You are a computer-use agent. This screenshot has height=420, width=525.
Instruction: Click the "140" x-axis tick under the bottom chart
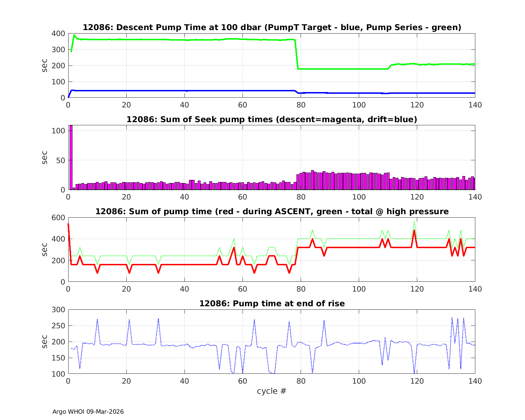(475, 381)
